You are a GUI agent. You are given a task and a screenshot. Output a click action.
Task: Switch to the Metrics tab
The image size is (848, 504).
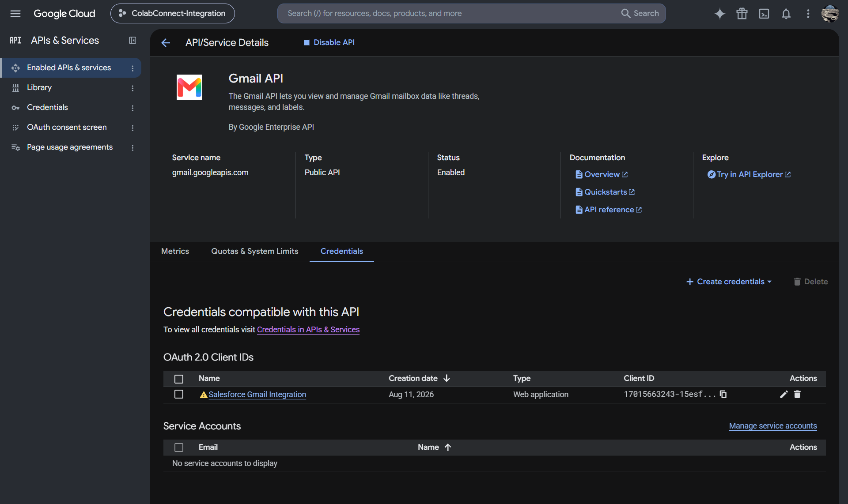[175, 251]
